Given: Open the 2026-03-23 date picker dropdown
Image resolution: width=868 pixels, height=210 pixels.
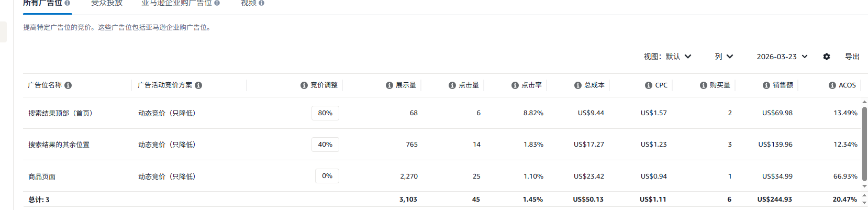Looking at the screenshot, I should (782, 57).
